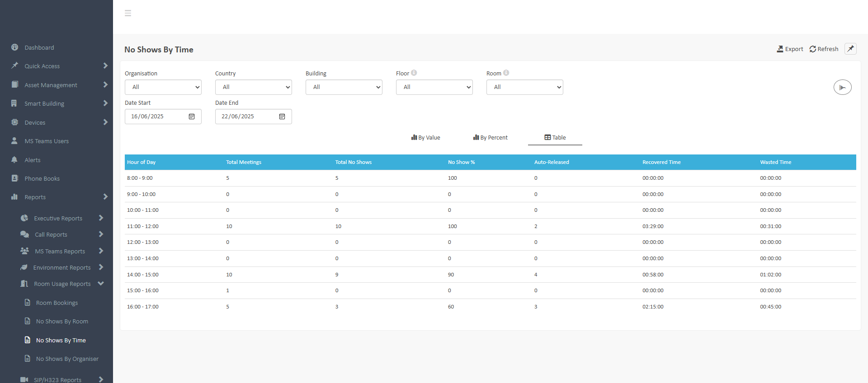Click the Devices chip icon
This screenshot has width=868, height=383.
15,122
